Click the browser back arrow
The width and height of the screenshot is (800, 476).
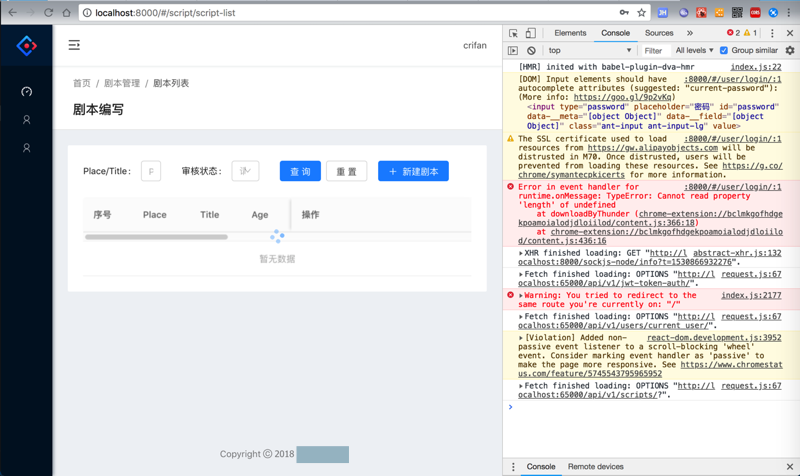(x=13, y=13)
